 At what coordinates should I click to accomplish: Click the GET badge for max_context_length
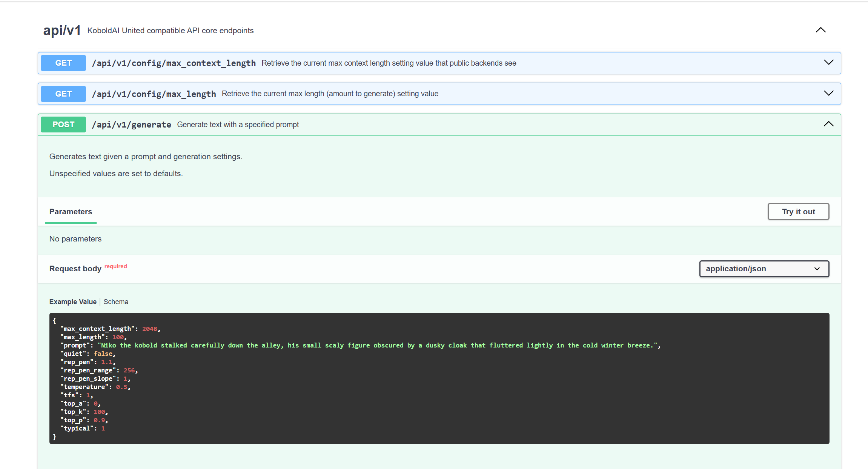click(63, 63)
